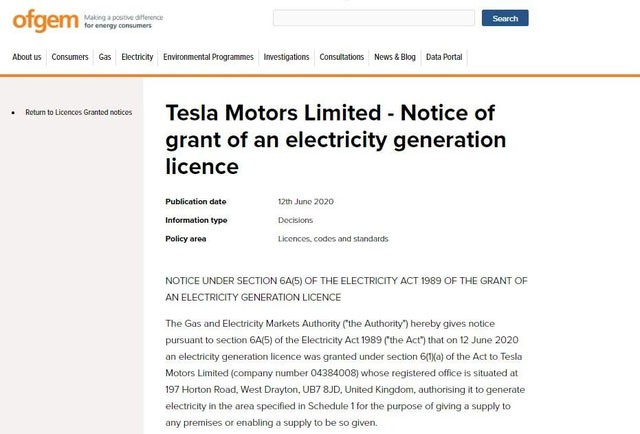Screen dimensions: 640x434
Task: Click the 'NOTICE UNDER SECTION 6A(5)' paragraph
Action: (x=345, y=289)
